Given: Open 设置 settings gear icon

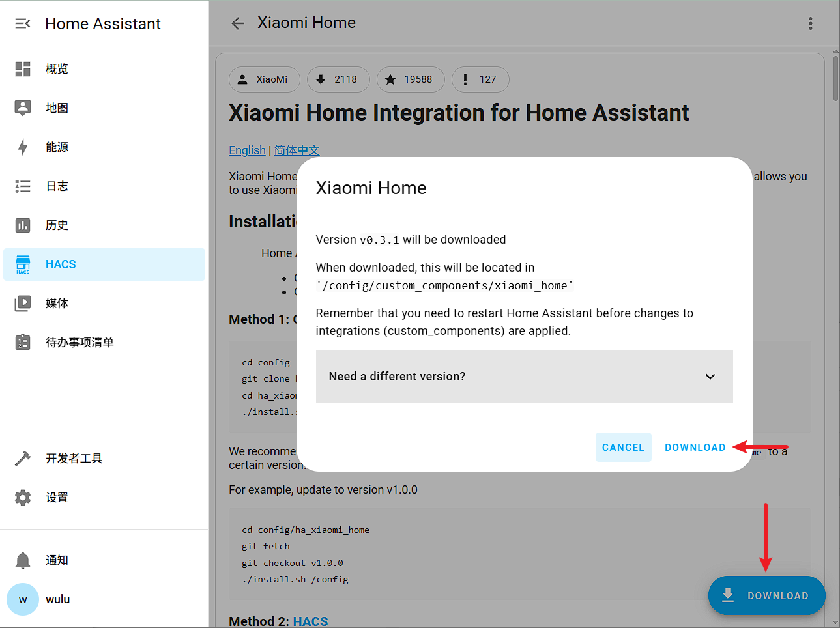Looking at the screenshot, I should click(x=23, y=498).
